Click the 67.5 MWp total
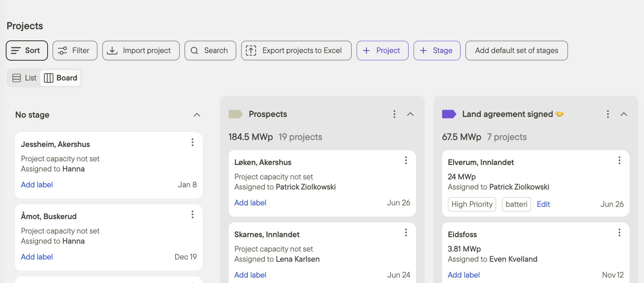The image size is (644, 283). [462, 137]
